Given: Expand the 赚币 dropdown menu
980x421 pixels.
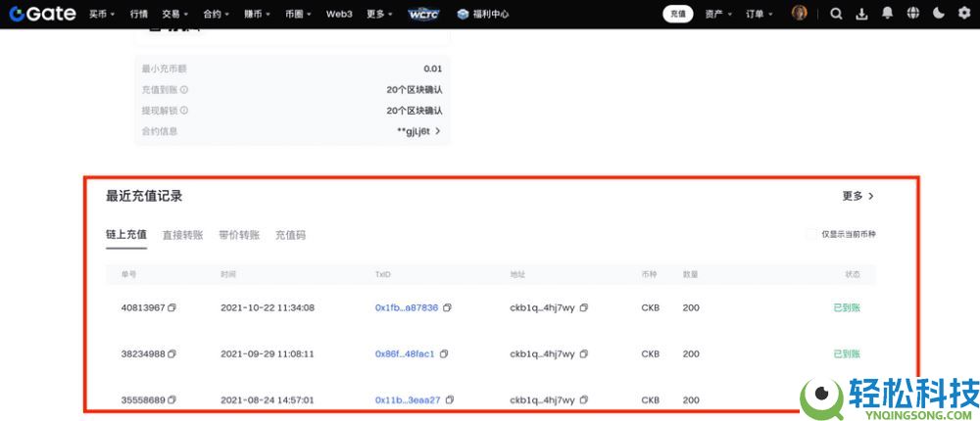Looking at the screenshot, I should [x=258, y=14].
